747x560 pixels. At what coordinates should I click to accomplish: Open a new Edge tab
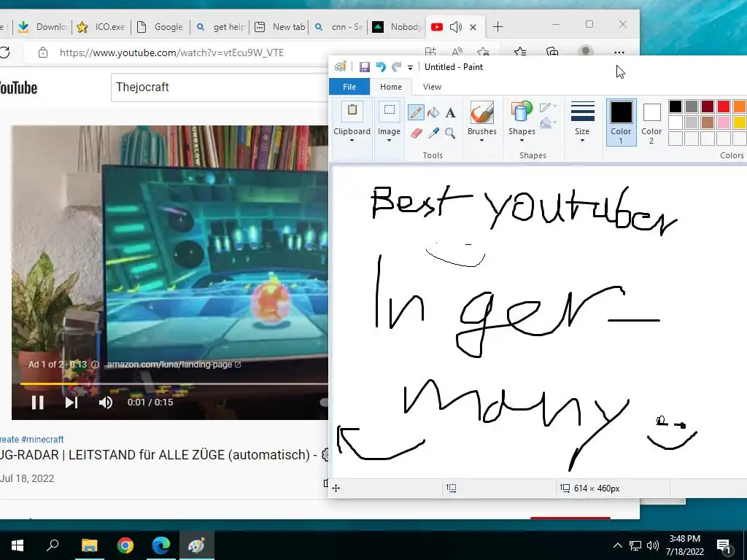pyautogui.click(x=498, y=27)
